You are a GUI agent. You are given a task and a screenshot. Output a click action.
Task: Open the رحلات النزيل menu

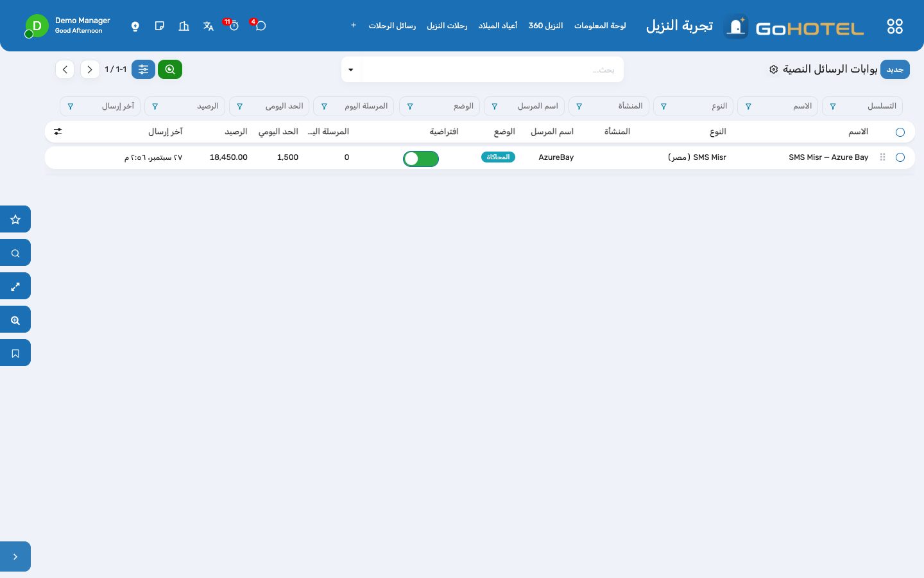point(447,26)
